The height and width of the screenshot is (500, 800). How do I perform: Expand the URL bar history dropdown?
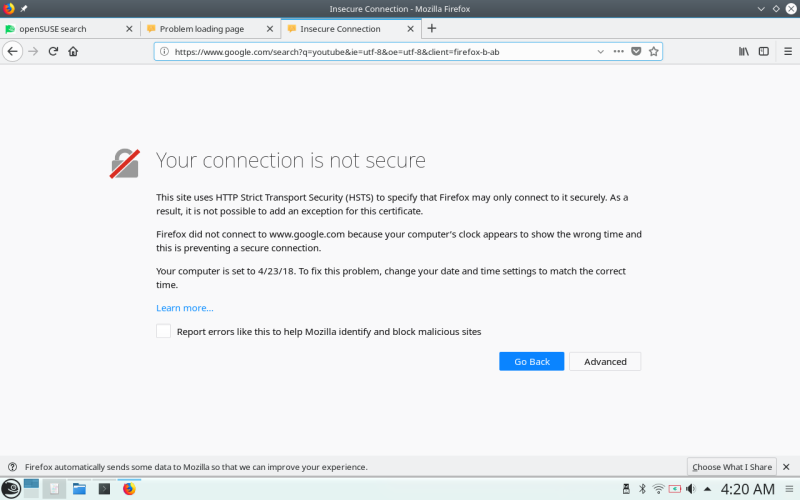tap(600, 51)
